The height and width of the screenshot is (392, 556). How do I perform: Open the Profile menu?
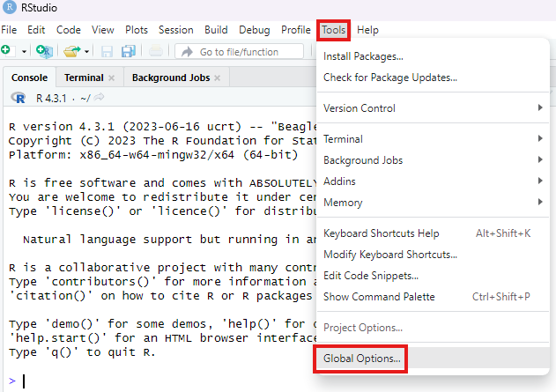click(296, 30)
